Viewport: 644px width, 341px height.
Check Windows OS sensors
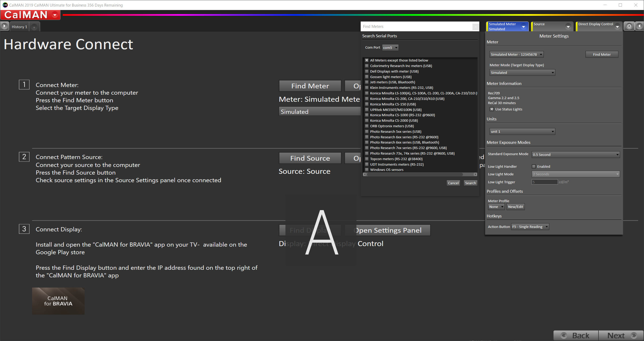point(367,170)
